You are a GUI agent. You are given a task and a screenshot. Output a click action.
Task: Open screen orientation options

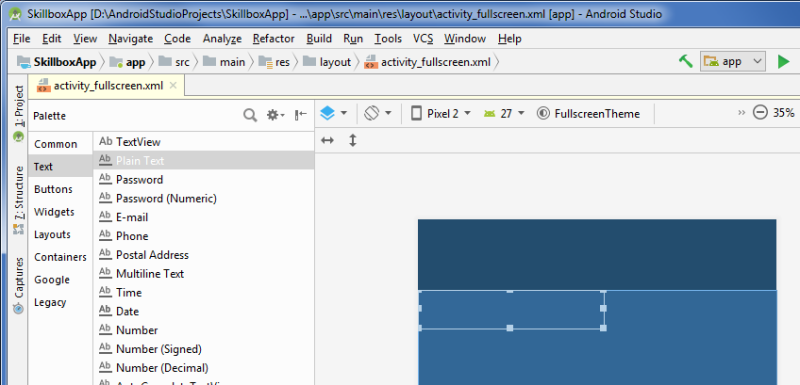click(378, 113)
